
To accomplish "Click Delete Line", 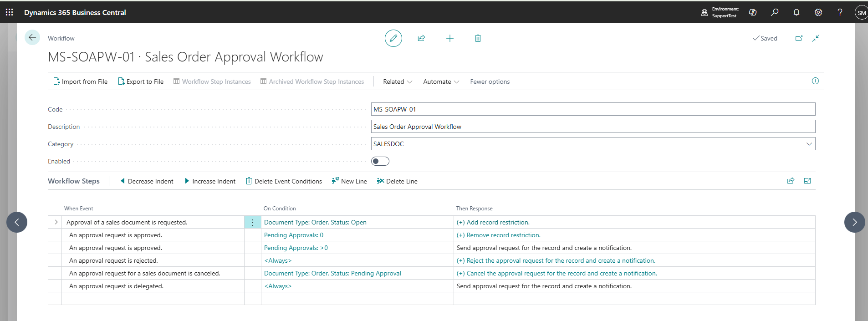I will point(397,181).
